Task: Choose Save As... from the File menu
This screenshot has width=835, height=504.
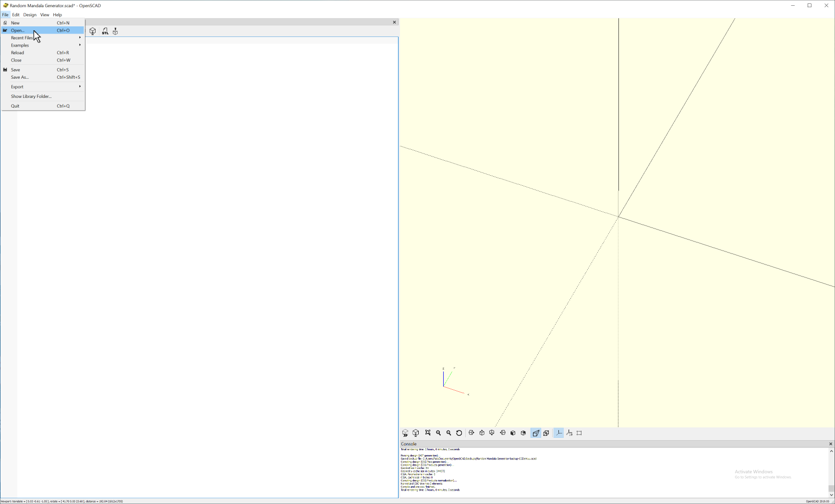Action: point(43,77)
